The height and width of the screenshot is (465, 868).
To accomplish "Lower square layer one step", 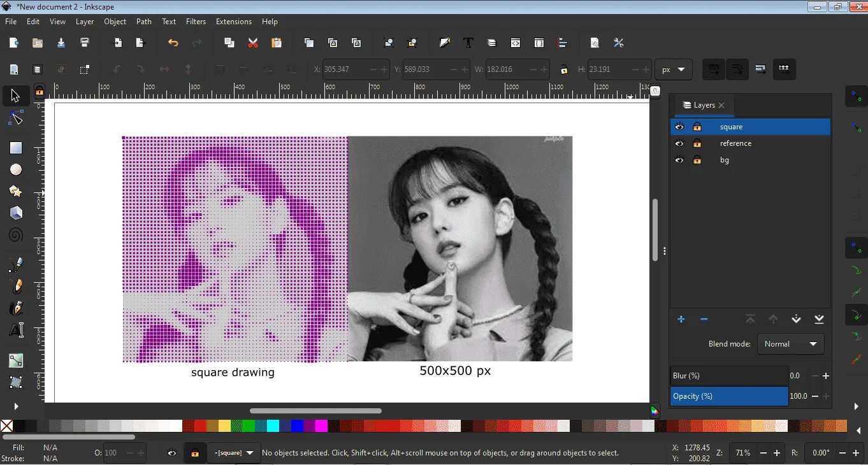I will point(796,319).
